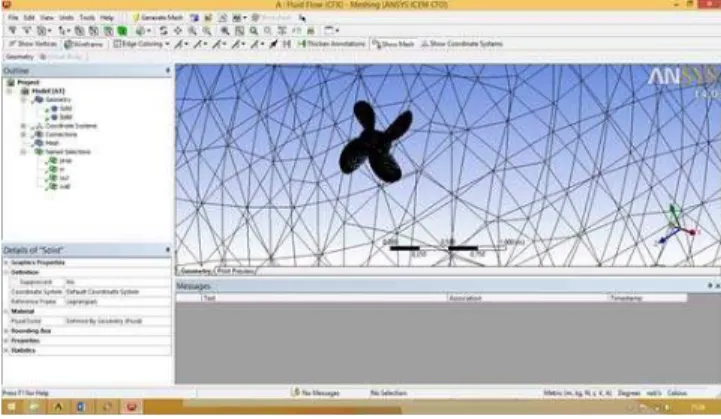Click the Timestamp column header in Messages
Viewport: 721px width, 419px height.
647,298
